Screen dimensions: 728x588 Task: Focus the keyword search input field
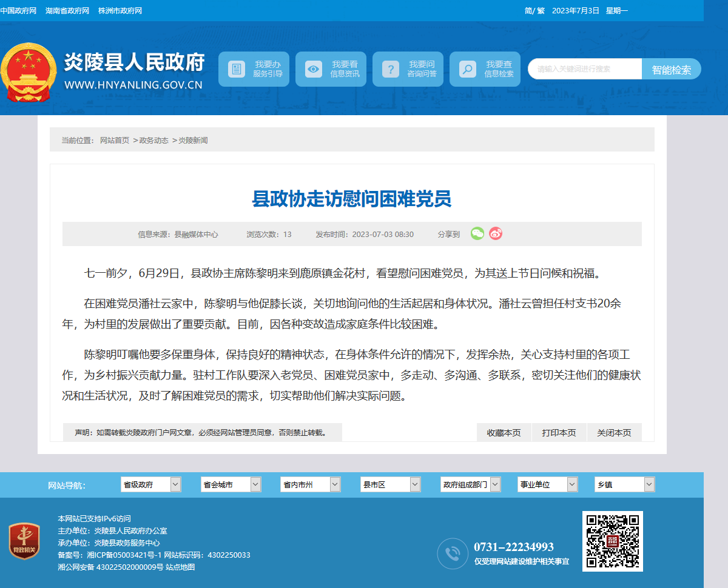[585, 69]
